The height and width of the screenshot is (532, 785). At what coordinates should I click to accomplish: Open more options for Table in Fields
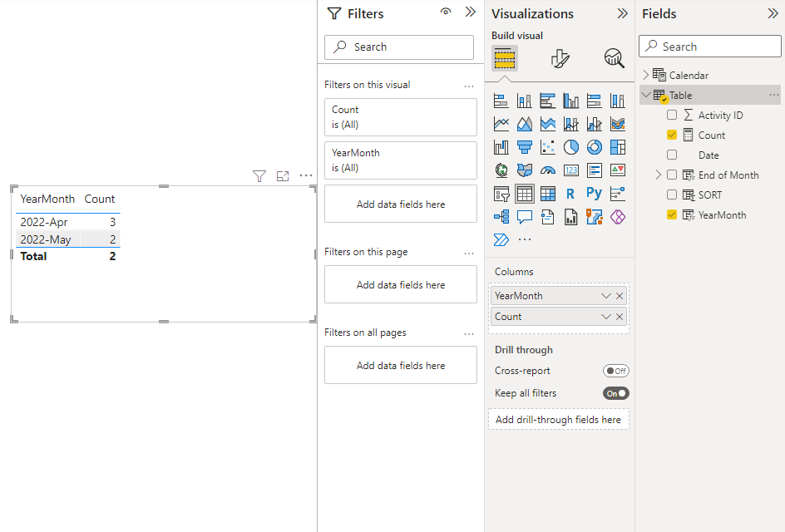(774, 95)
